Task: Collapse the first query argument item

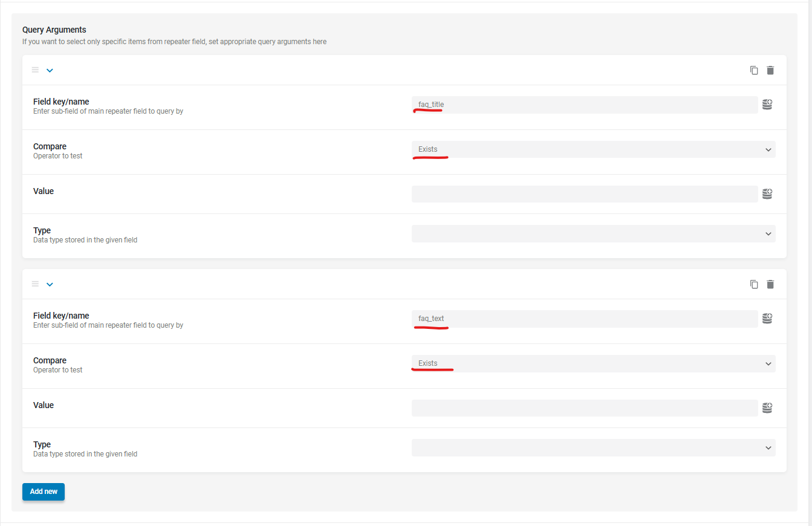Action: click(x=50, y=70)
